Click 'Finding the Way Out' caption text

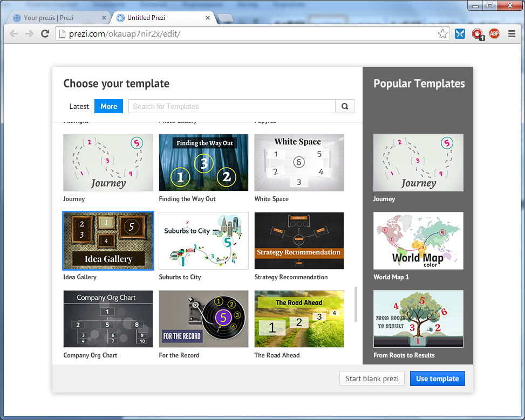(x=187, y=199)
